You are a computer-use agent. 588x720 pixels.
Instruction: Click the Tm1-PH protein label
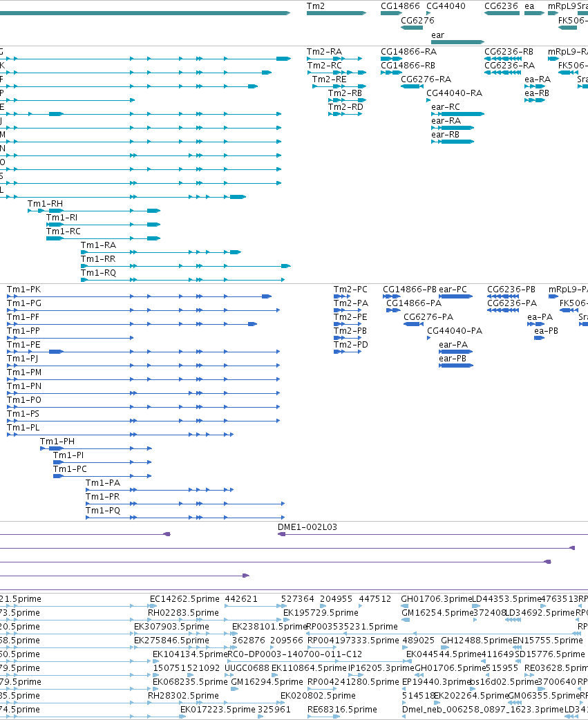pos(57,442)
